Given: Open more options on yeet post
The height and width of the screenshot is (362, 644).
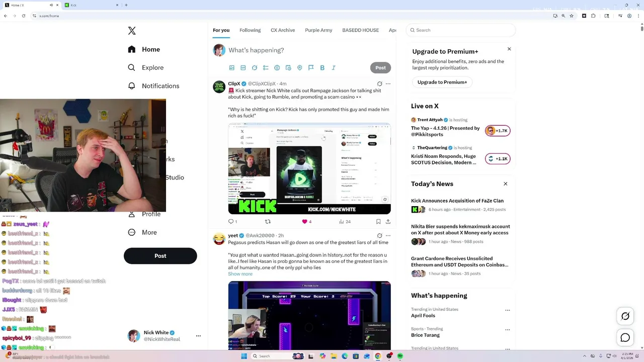Looking at the screenshot, I should click(x=388, y=235).
